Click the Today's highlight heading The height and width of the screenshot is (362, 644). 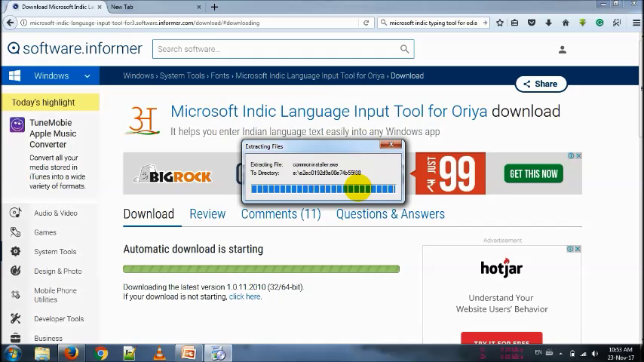43,103
